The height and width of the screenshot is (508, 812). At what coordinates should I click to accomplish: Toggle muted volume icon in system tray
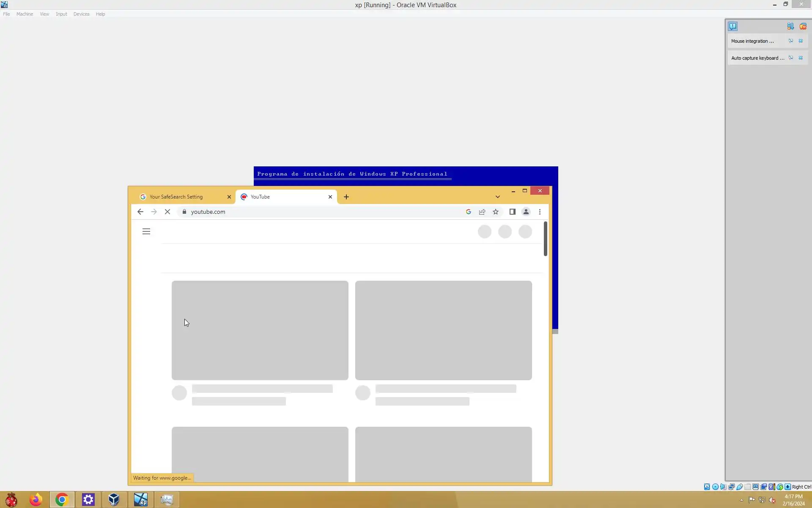pyautogui.click(x=772, y=500)
